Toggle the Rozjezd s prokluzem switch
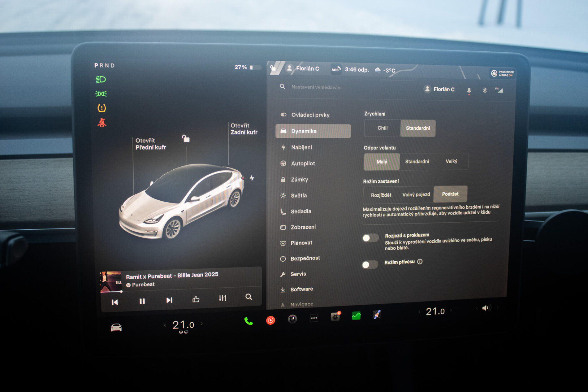The image size is (588, 392). click(370, 238)
